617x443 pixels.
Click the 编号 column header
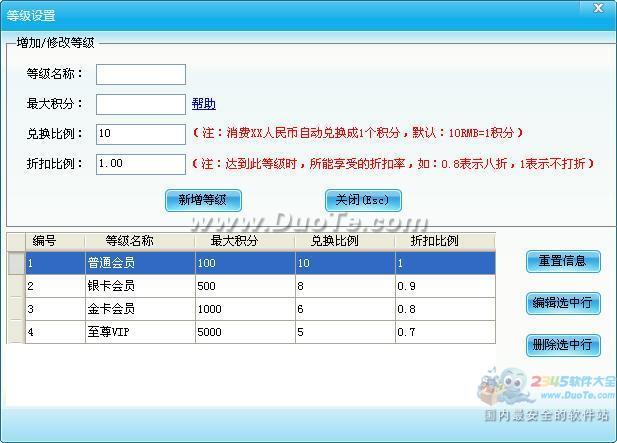click(55, 241)
